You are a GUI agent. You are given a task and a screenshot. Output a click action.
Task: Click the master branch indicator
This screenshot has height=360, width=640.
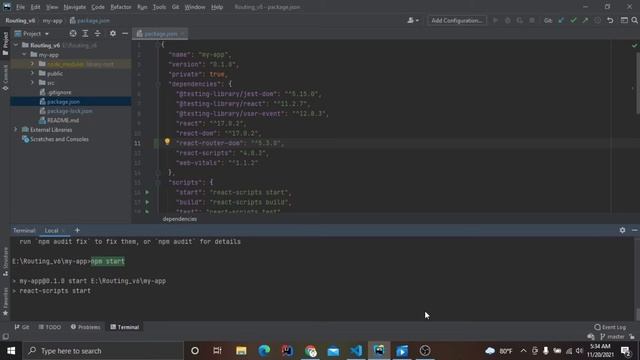(x=613, y=337)
